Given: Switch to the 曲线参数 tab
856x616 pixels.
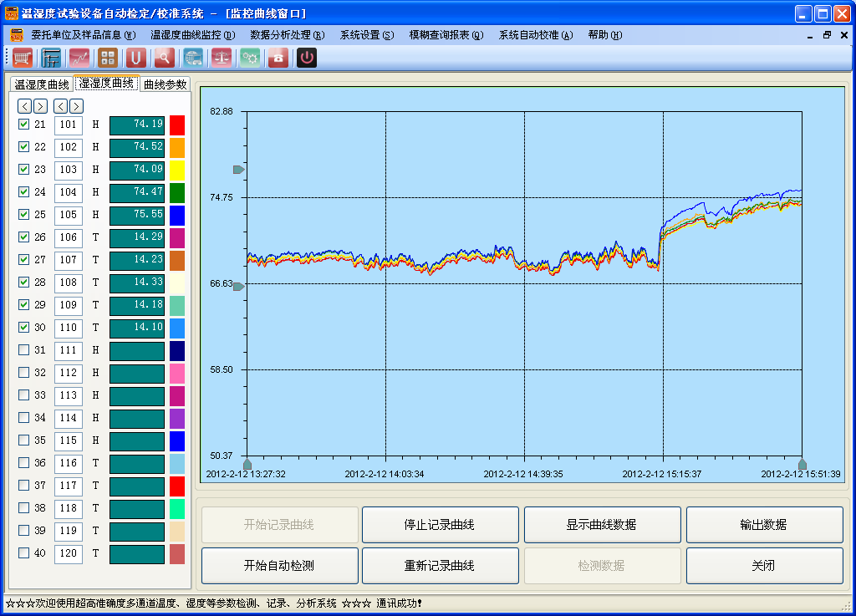Looking at the screenshot, I should [x=165, y=84].
